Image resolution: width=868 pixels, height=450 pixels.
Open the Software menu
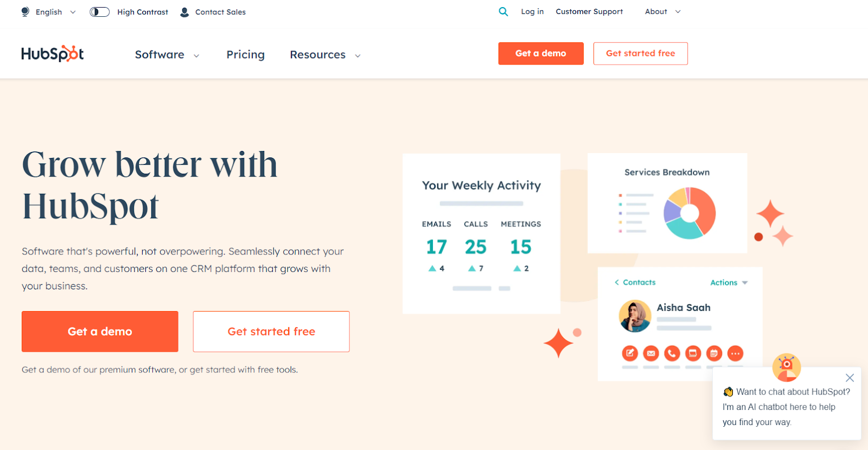pyautogui.click(x=167, y=55)
